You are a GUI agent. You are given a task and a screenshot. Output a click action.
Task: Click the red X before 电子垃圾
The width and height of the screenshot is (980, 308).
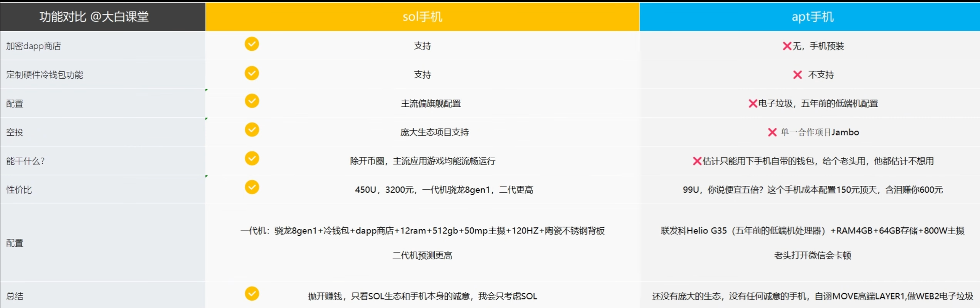coord(753,104)
